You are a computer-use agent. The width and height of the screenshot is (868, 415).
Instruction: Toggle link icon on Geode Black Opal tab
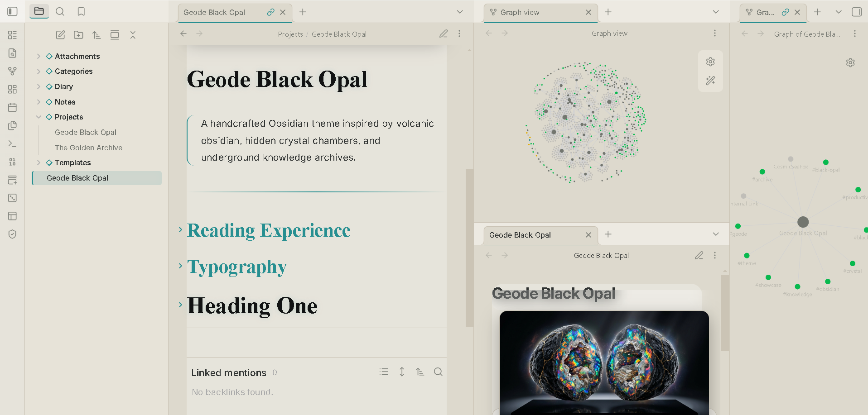[271, 12]
